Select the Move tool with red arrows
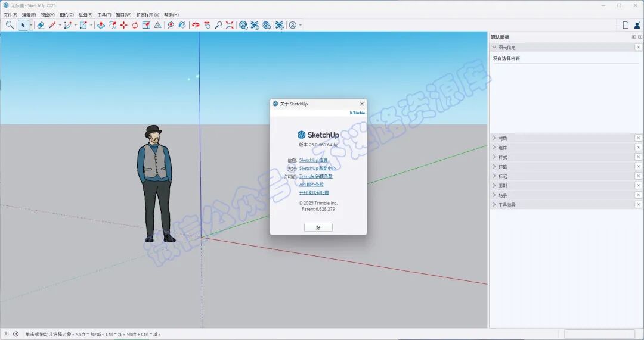644x340 pixels. (123, 25)
